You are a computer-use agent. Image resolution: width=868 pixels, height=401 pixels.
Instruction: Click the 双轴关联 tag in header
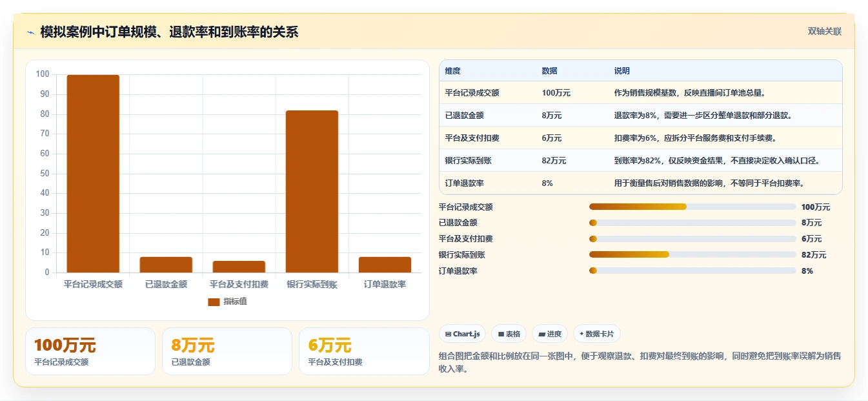pos(825,31)
